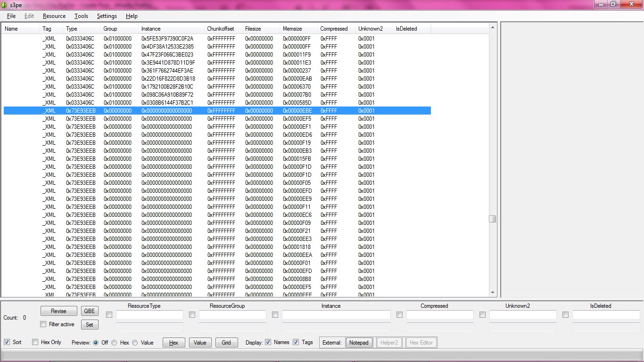Open the Grid editor for the resource
This screenshot has height=362, width=644.
(226, 342)
